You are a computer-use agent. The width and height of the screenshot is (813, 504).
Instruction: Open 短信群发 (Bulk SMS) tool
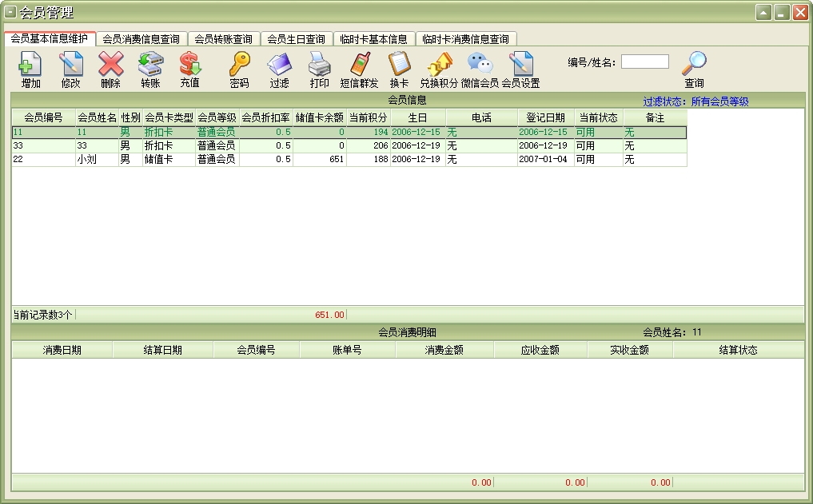[x=359, y=67]
